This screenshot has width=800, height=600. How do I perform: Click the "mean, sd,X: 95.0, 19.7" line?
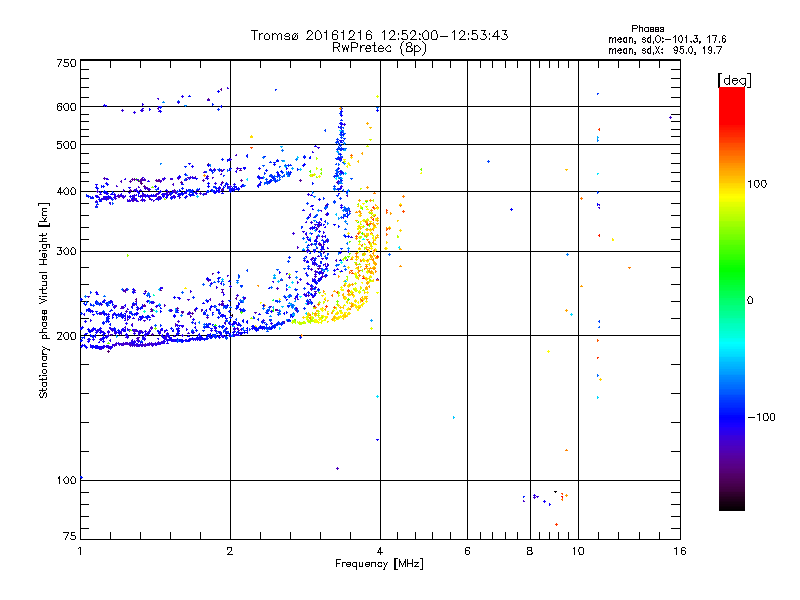tap(665, 50)
